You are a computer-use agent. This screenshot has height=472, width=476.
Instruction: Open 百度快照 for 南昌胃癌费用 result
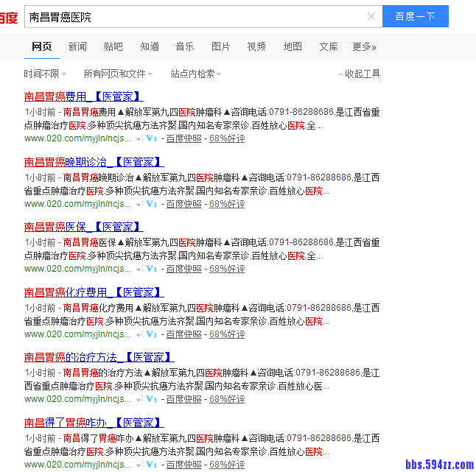[x=184, y=138]
